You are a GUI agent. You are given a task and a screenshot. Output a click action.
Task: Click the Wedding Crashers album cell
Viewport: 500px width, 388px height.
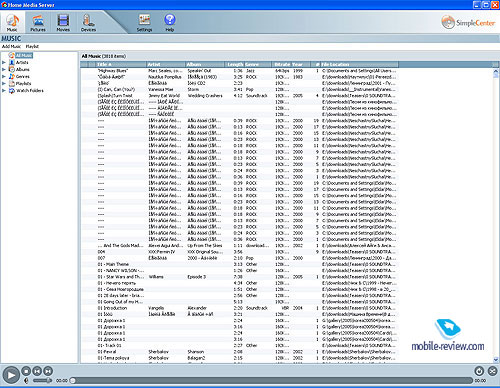(205, 96)
